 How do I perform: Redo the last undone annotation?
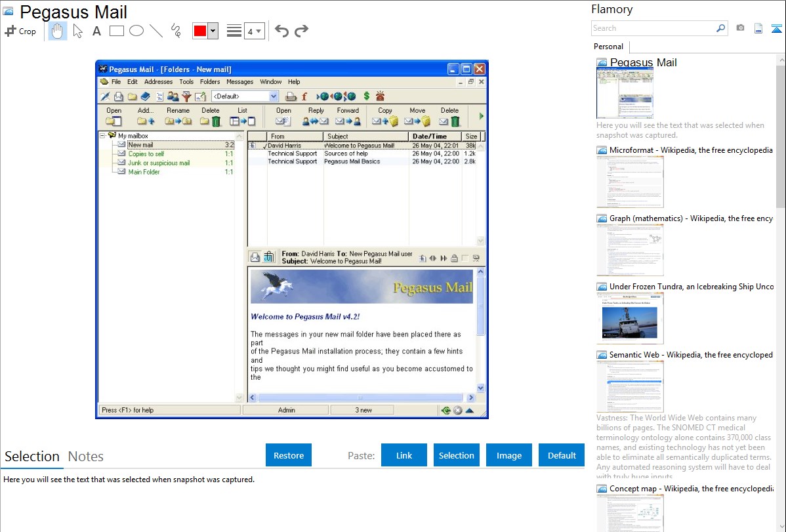click(301, 31)
